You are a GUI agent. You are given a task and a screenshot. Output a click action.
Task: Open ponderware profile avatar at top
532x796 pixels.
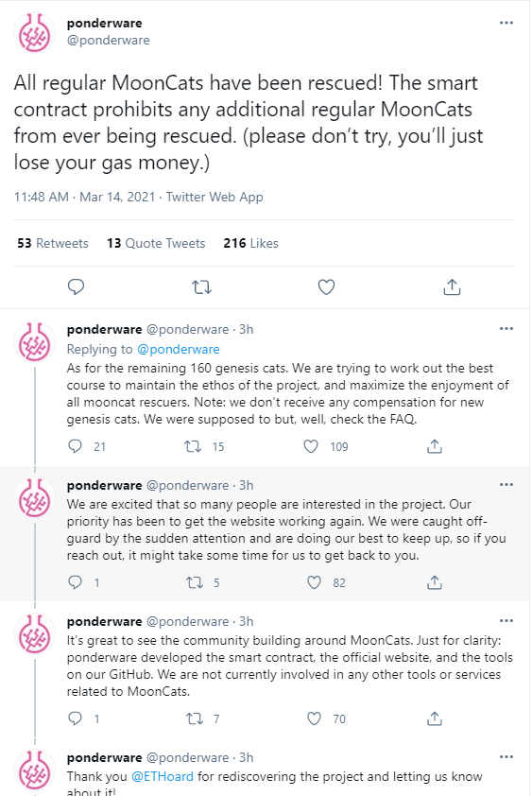(34, 33)
